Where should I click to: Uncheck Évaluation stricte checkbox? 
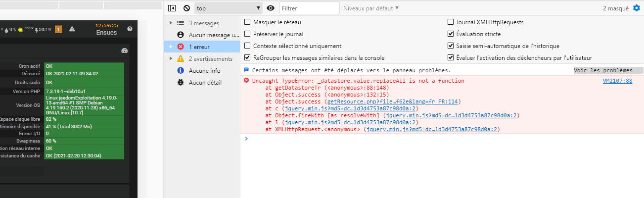point(451,34)
